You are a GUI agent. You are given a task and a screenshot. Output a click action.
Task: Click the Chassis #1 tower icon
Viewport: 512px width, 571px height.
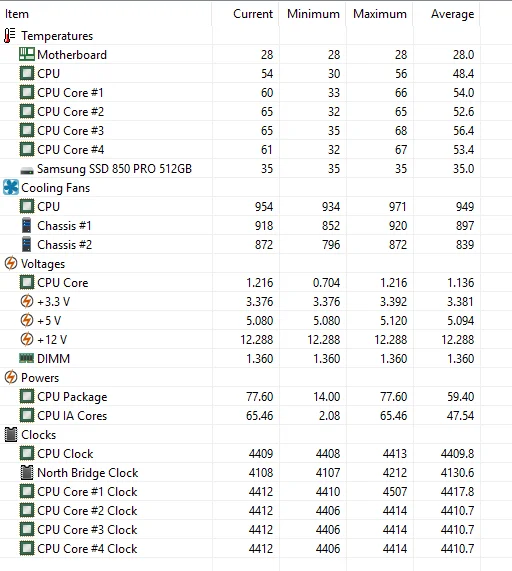pos(27,225)
